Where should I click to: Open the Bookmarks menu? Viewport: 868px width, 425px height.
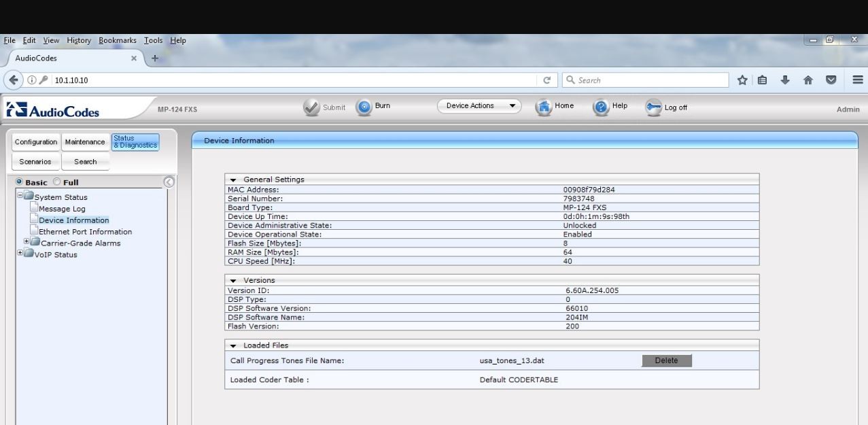click(118, 41)
